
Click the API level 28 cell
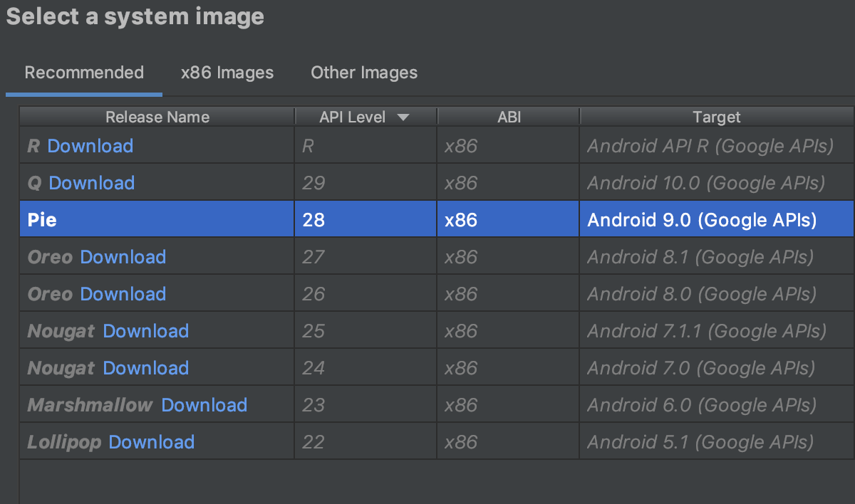[x=366, y=220]
